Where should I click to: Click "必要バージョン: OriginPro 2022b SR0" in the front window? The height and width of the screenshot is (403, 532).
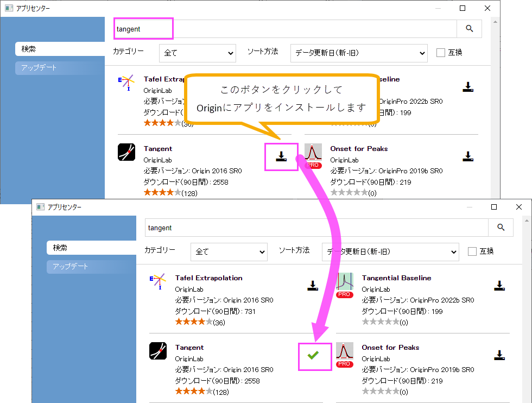[418, 300]
